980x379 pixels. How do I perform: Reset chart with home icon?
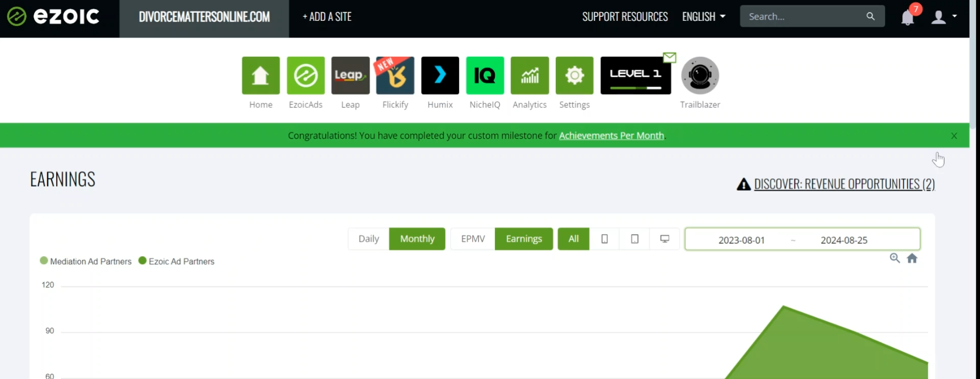pyautogui.click(x=912, y=258)
